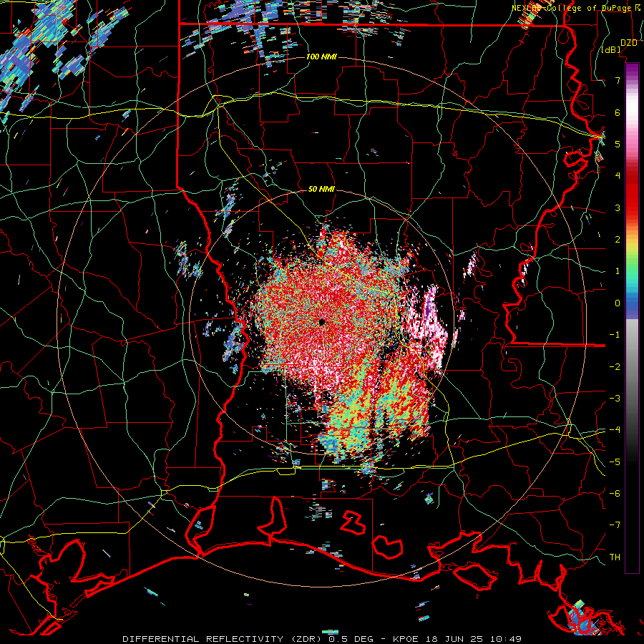
Task: Click the "100 NMI" range ring label
Action: [x=321, y=57]
